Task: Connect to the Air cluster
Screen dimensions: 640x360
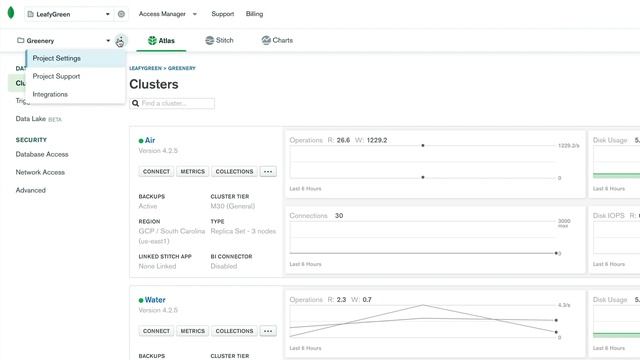Action: coord(156,171)
